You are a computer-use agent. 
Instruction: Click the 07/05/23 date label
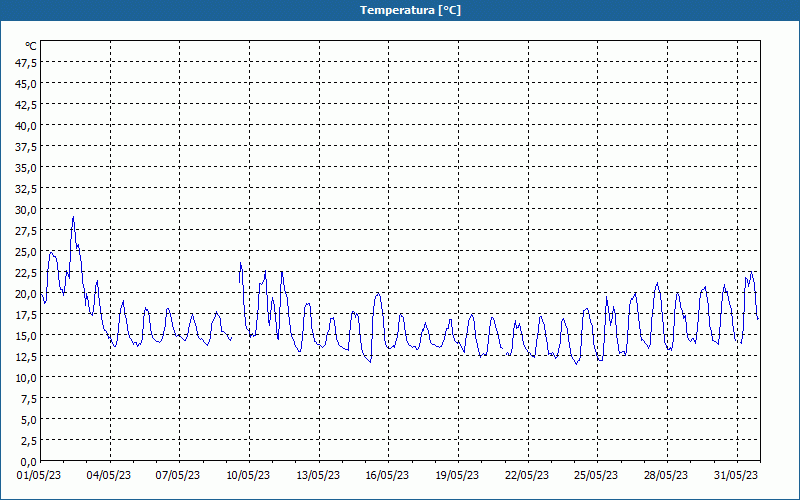pyautogui.click(x=178, y=476)
